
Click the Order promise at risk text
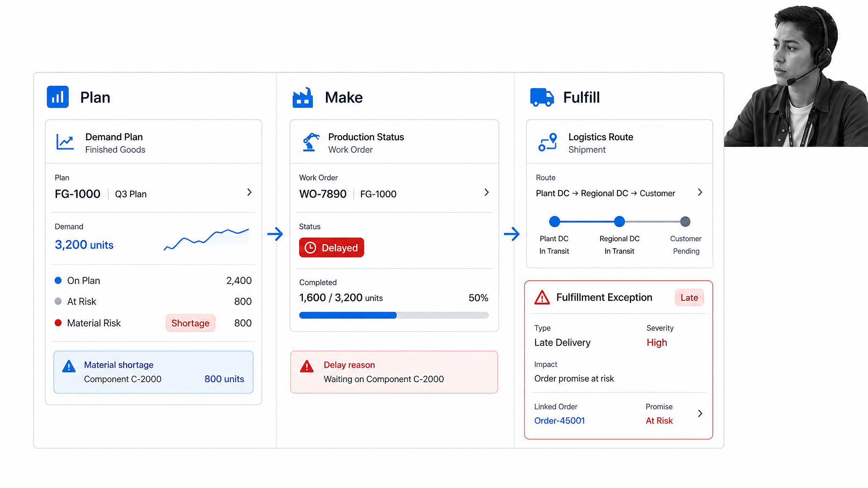(x=574, y=379)
